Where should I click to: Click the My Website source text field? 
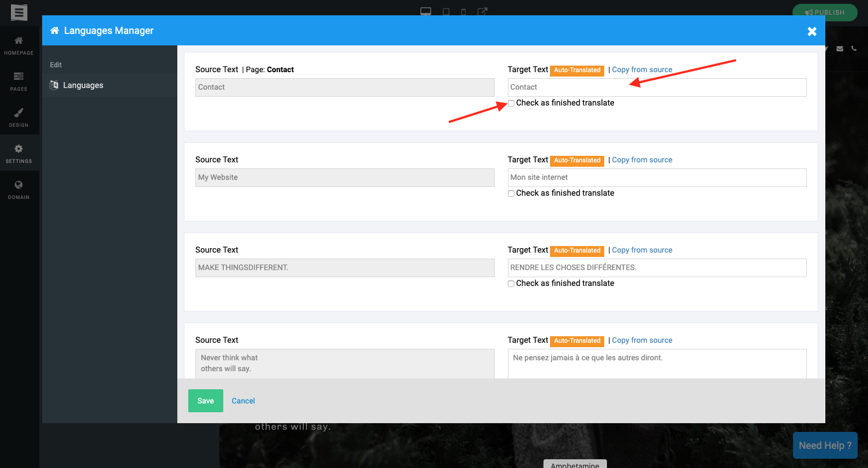coord(345,178)
